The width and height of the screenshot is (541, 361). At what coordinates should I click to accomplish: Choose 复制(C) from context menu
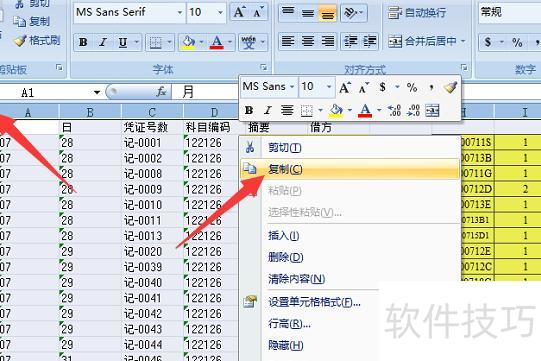click(350, 169)
